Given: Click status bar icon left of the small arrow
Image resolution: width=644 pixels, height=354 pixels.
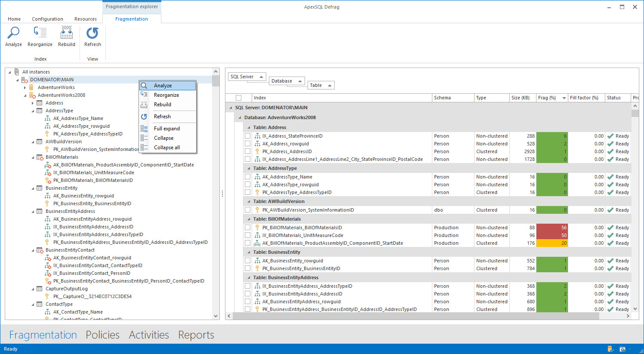Looking at the screenshot, I should 622,349.
